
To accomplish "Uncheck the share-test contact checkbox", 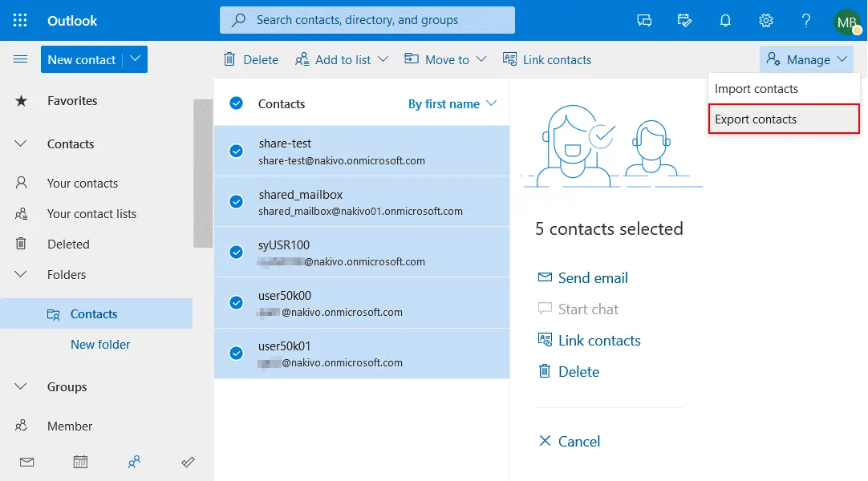I will [x=236, y=151].
